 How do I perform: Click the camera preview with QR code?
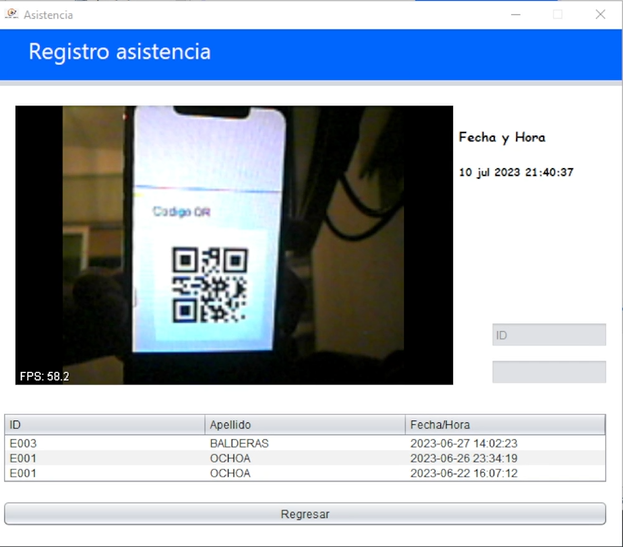(x=234, y=245)
